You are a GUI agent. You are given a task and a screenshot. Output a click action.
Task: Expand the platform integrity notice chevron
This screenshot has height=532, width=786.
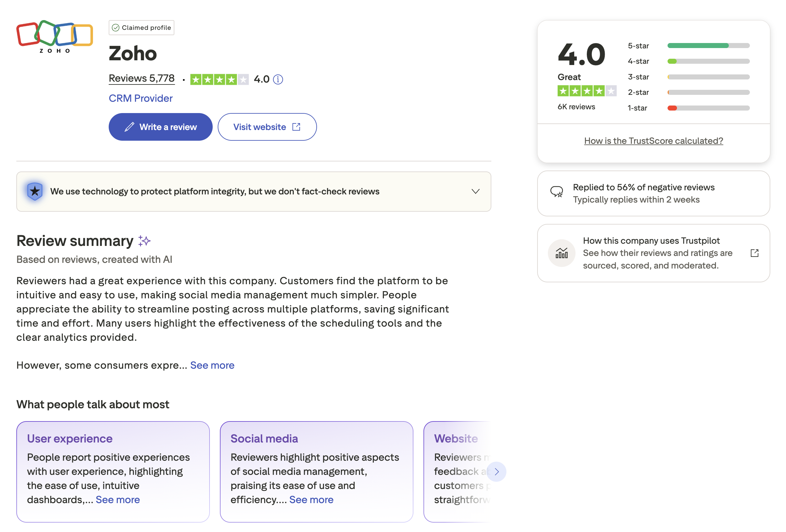(475, 191)
